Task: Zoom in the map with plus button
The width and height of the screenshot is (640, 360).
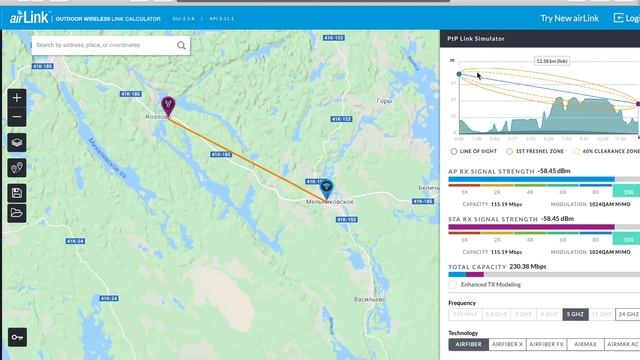Action: coord(17,98)
